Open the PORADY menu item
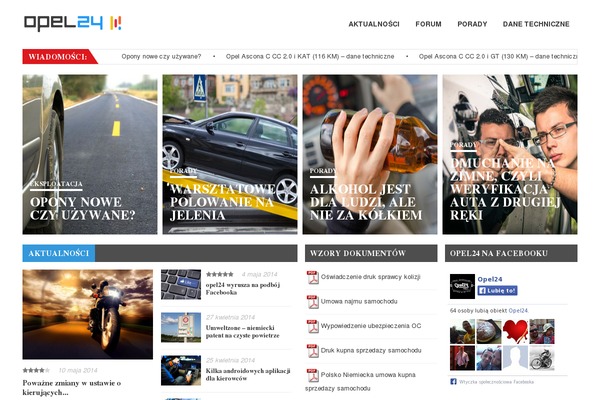 472,24
